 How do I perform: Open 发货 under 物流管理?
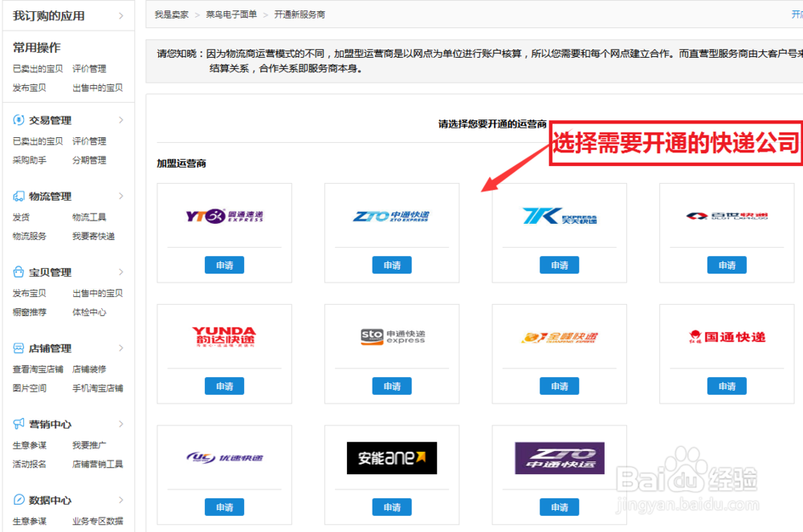pyautogui.click(x=21, y=217)
